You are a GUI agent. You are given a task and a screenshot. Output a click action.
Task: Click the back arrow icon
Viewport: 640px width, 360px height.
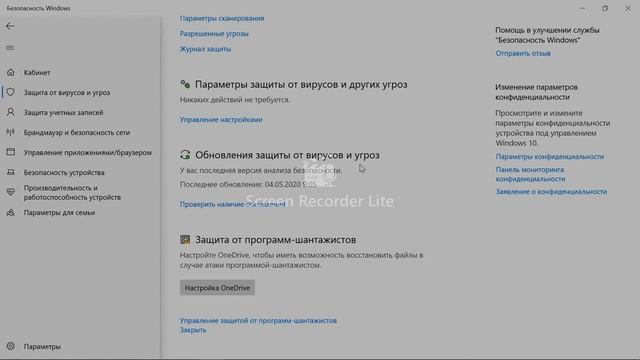10,26
